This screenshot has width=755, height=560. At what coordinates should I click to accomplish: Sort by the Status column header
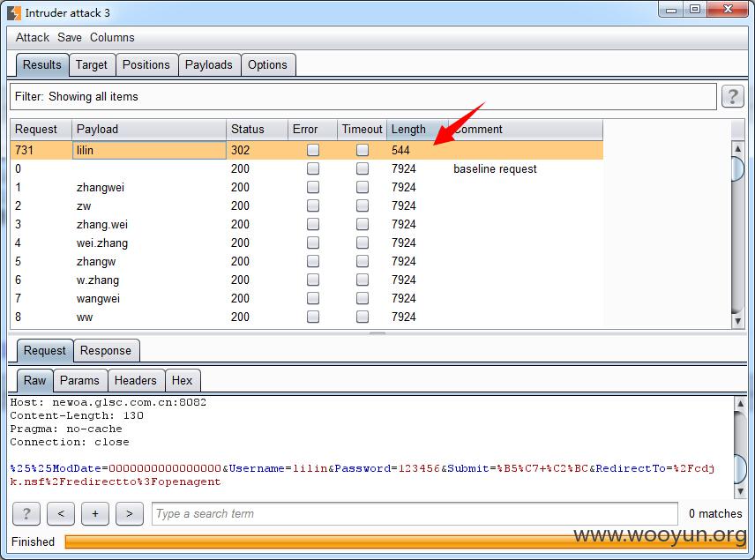click(257, 130)
